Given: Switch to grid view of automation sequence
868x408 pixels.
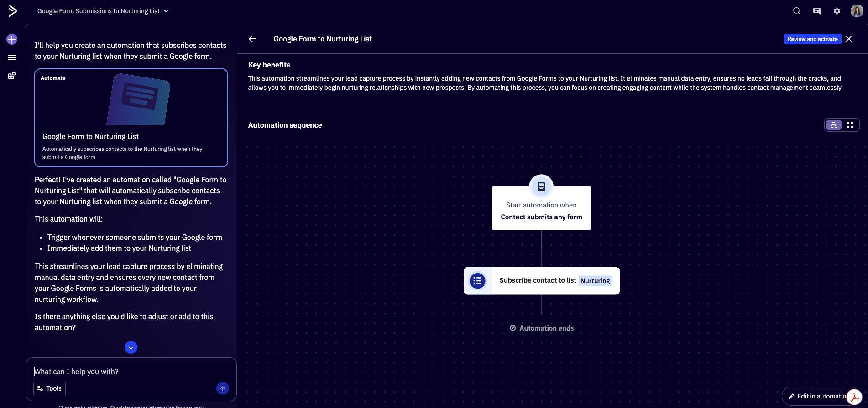Looking at the screenshot, I should 850,125.
